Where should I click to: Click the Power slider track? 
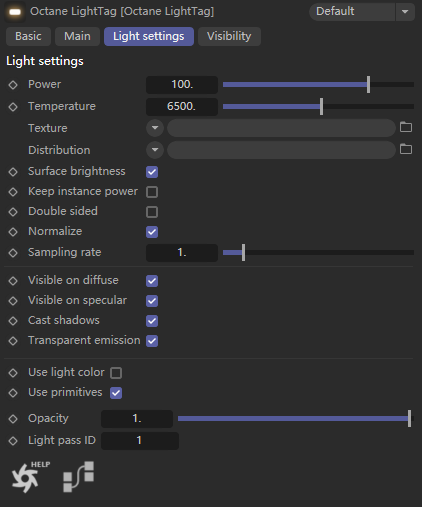pyautogui.click(x=318, y=85)
